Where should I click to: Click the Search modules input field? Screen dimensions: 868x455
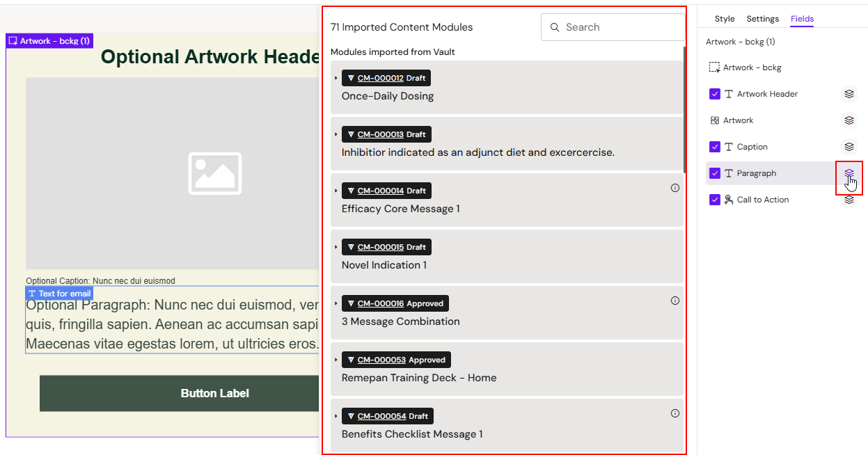click(x=613, y=27)
